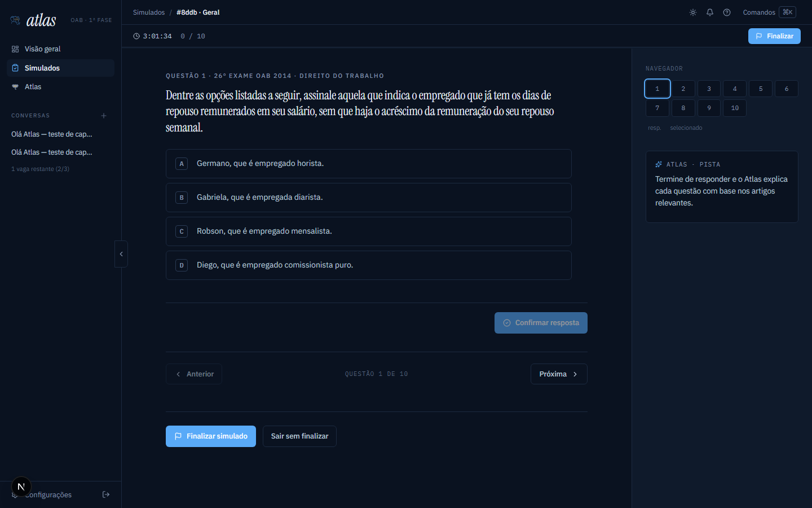Jump to question 9 in navigator
Screen dimensions: 812x508
(709, 108)
